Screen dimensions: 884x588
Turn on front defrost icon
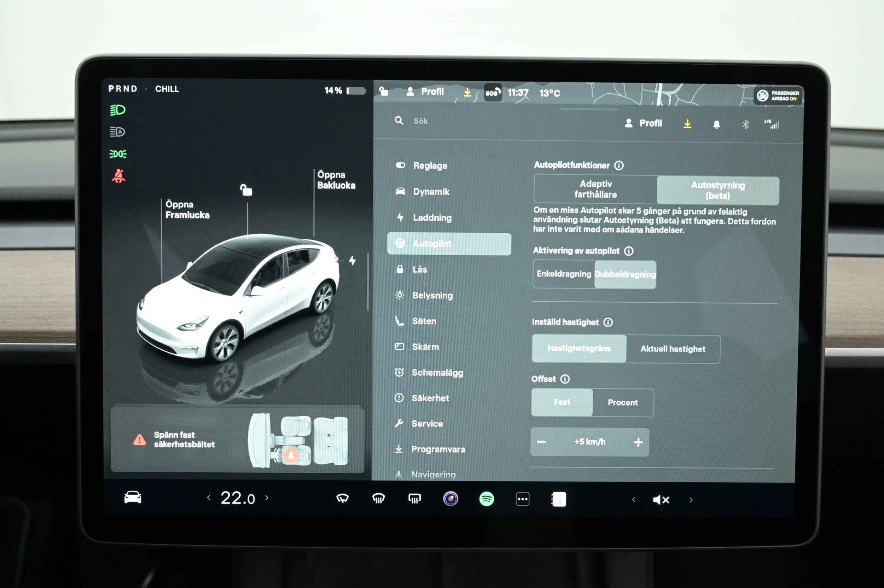coord(378,499)
